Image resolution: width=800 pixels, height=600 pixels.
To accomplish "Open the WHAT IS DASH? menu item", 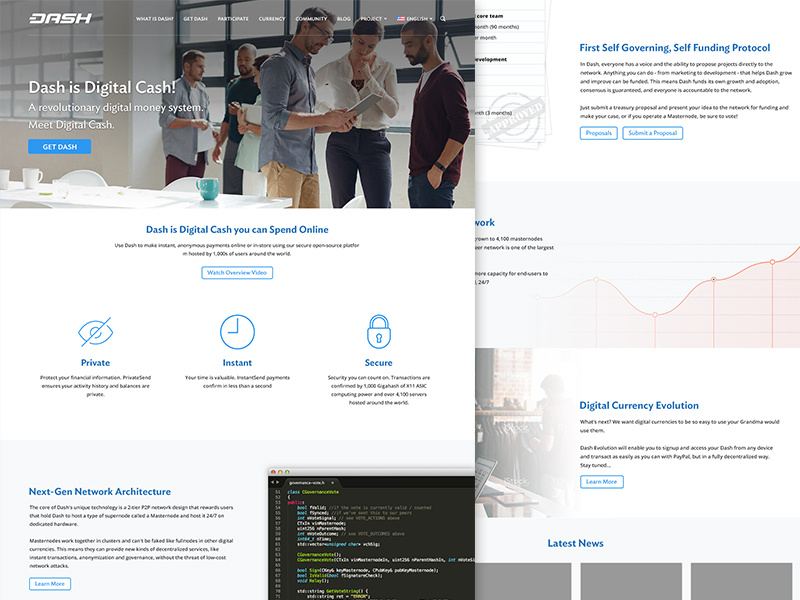I will point(155,19).
